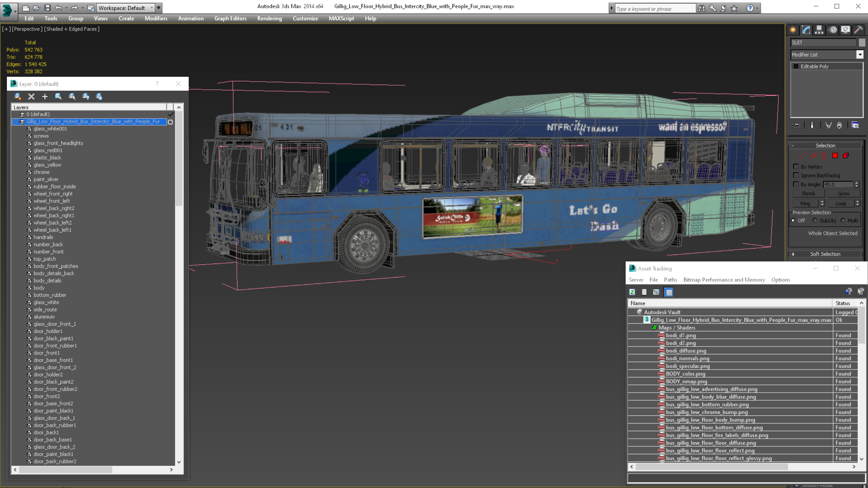Select Border sub-object level icon
The image size is (868, 488).
click(824, 156)
